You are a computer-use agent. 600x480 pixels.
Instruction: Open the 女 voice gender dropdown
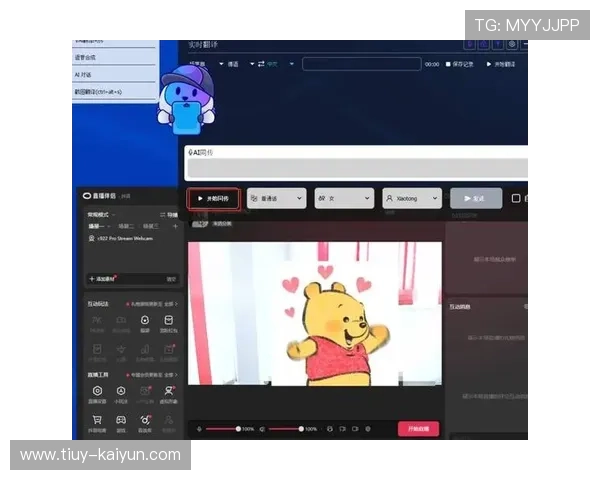click(344, 198)
